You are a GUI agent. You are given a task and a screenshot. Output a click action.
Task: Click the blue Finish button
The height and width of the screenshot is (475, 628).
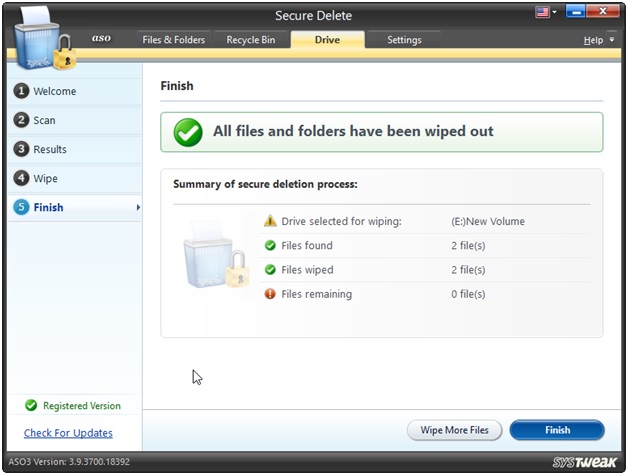click(x=557, y=430)
